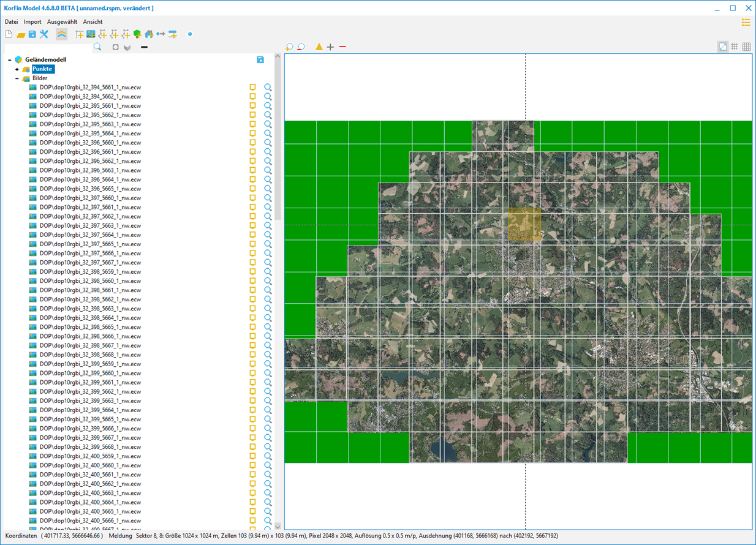
Task: Open the Ansicht menu
Action: (x=93, y=22)
